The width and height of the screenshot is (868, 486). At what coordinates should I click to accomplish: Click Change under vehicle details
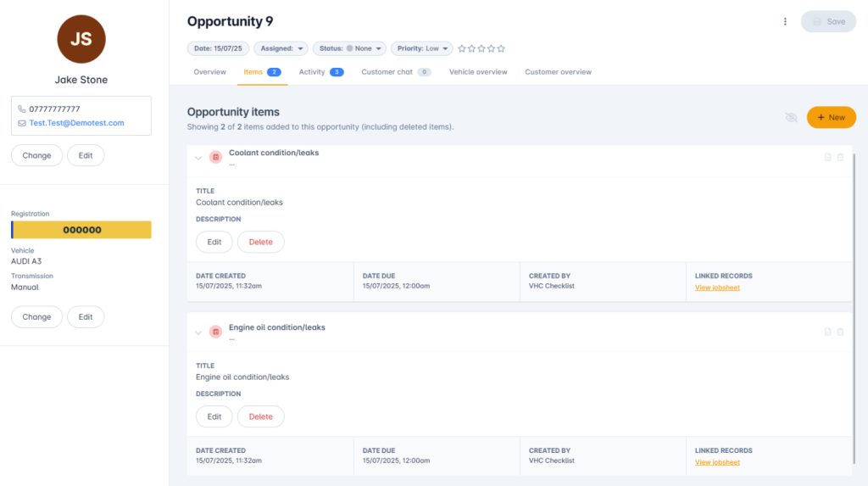[x=36, y=317]
